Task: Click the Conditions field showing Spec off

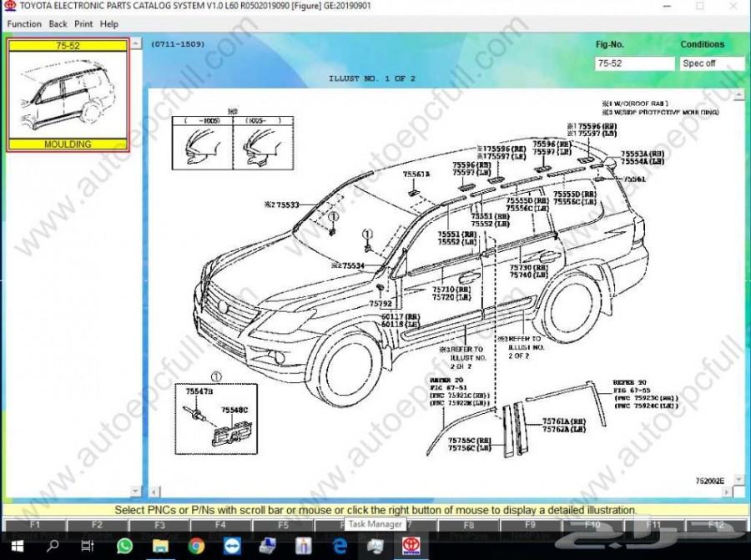Action: (x=712, y=63)
